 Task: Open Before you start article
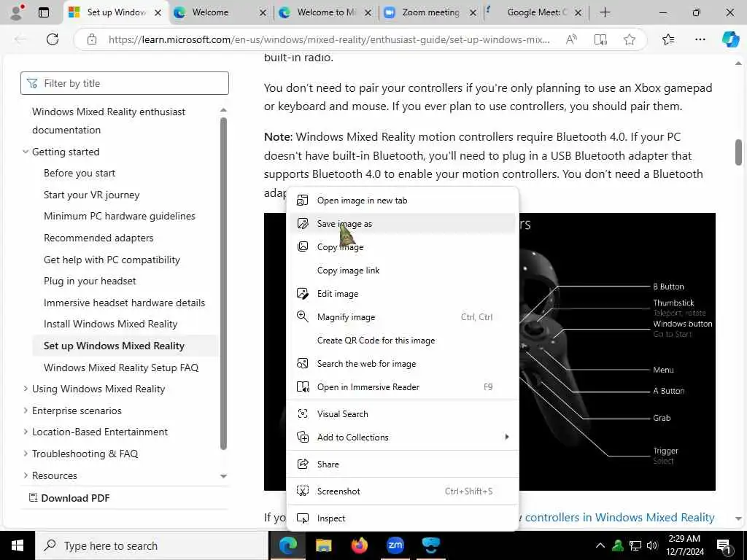pos(80,174)
